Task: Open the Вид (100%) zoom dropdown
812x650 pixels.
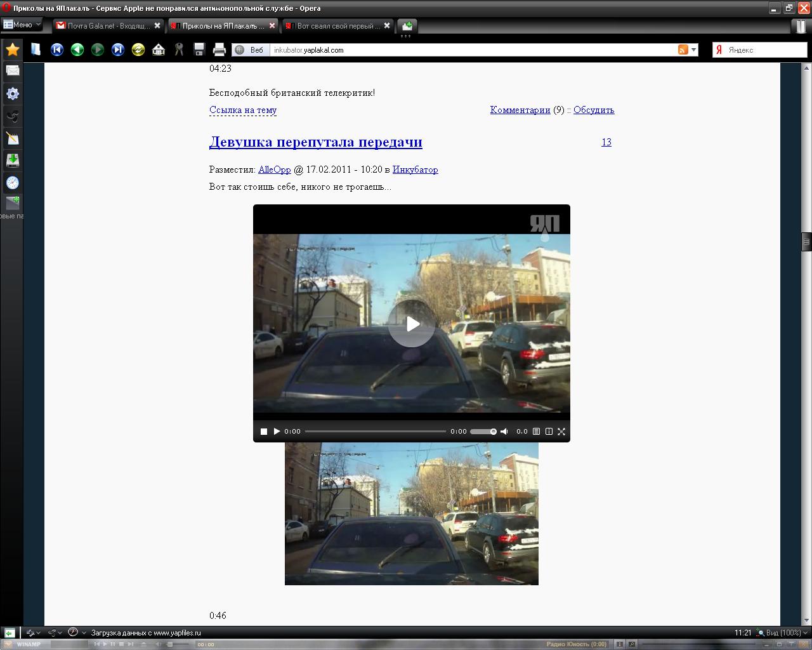Action: pyautogui.click(x=779, y=632)
